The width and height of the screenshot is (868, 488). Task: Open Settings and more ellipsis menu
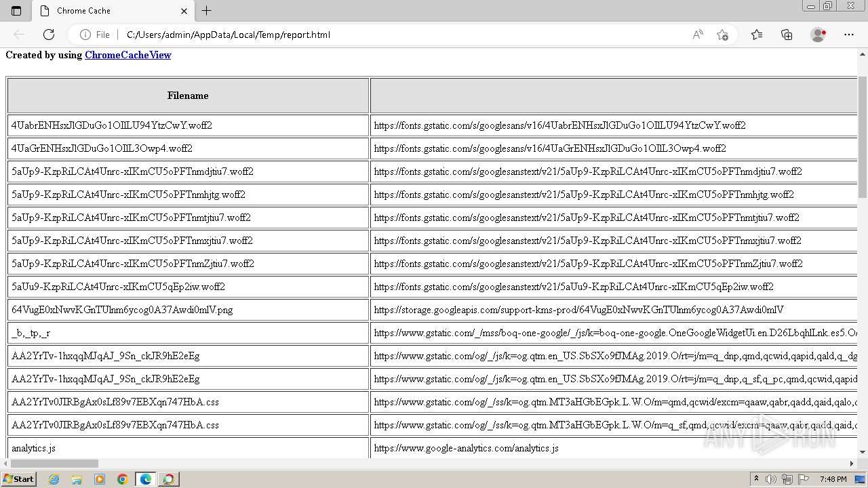pyautogui.click(x=849, y=35)
